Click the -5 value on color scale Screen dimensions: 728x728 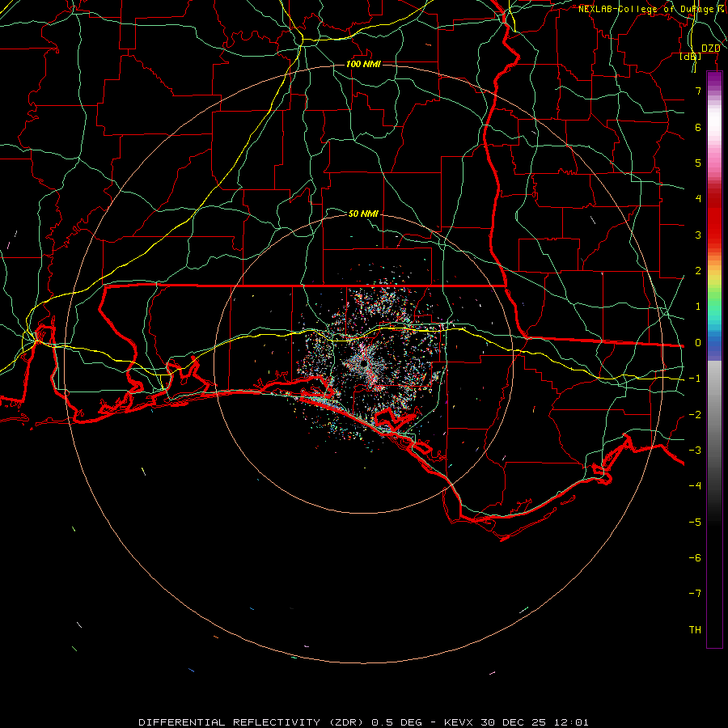(695, 523)
